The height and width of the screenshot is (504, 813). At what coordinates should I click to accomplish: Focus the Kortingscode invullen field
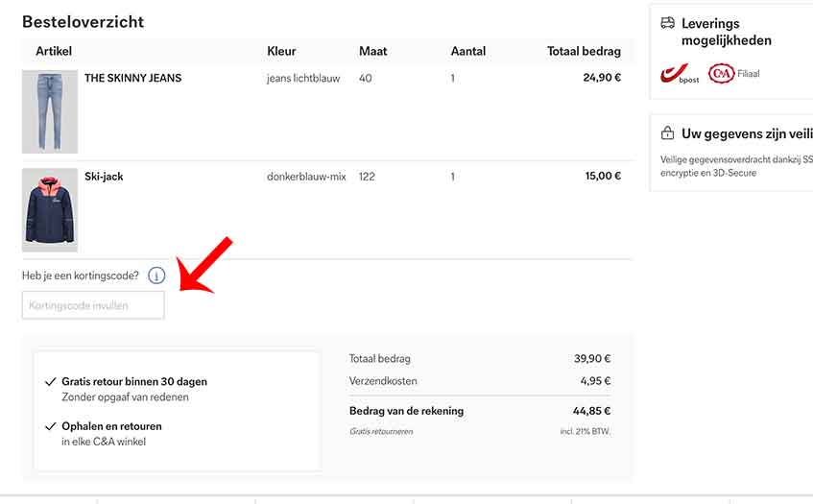click(x=93, y=305)
